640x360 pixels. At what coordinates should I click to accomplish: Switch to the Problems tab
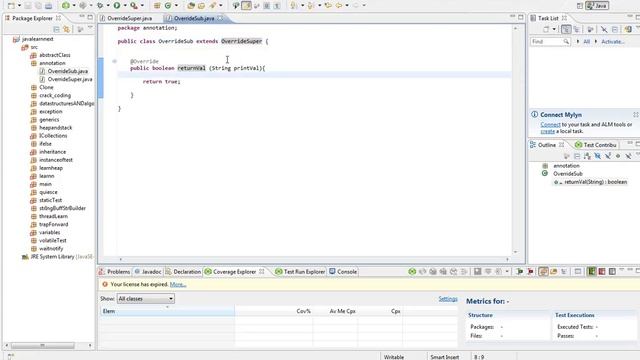pyautogui.click(x=115, y=272)
